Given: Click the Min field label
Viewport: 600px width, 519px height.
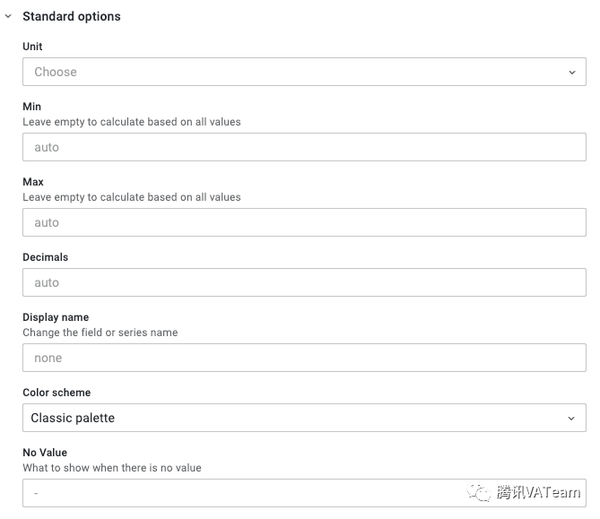Looking at the screenshot, I should pyautogui.click(x=32, y=107).
